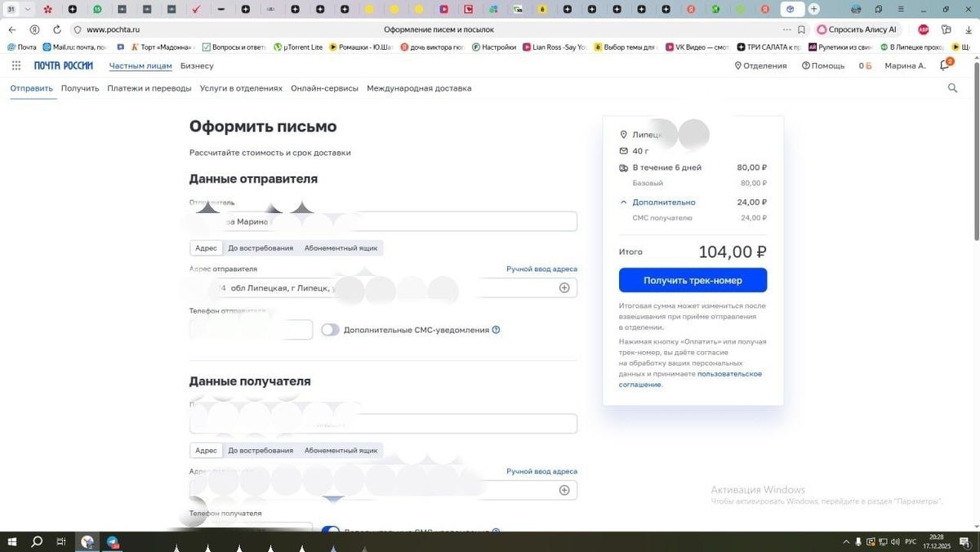Click the search magnifier icon in site header

[952, 87]
